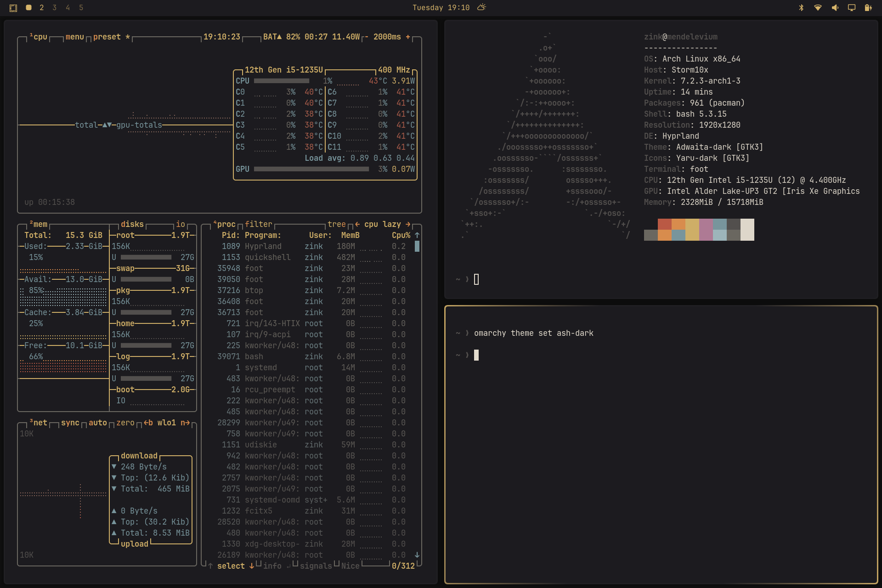Switch to workspace 2
Screen dimensions: 882x588
42,8
